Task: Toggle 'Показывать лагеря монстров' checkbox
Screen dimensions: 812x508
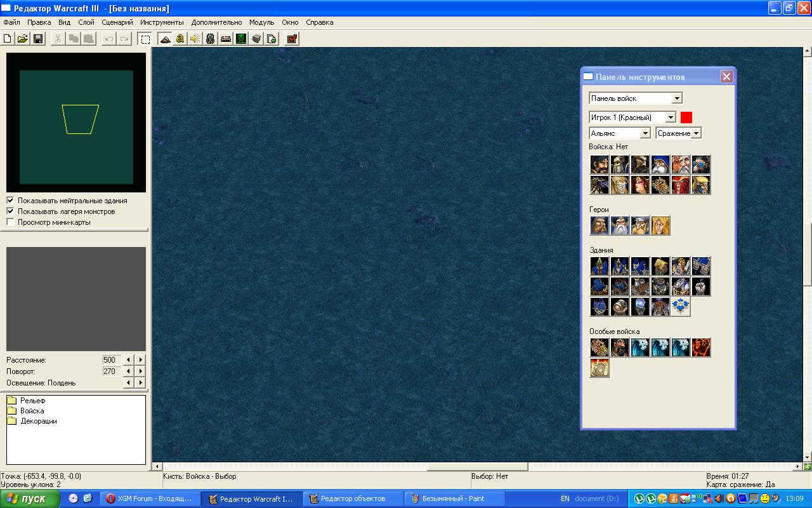Action: click(10, 211)
